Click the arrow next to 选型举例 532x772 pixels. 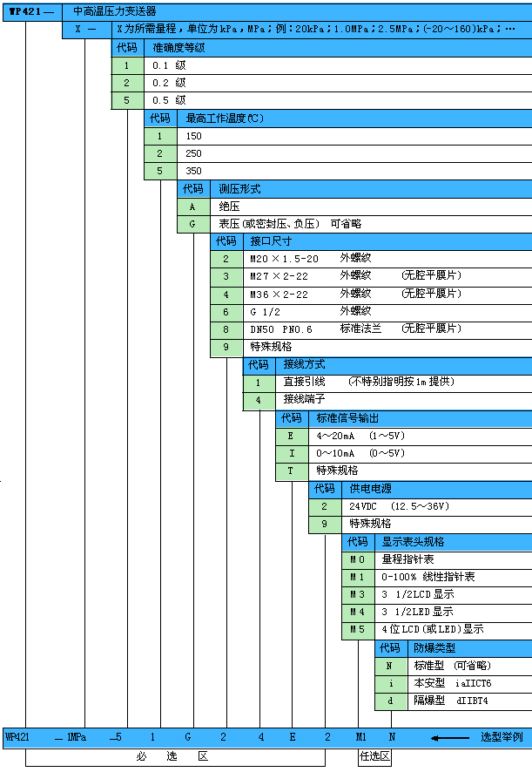451,737
